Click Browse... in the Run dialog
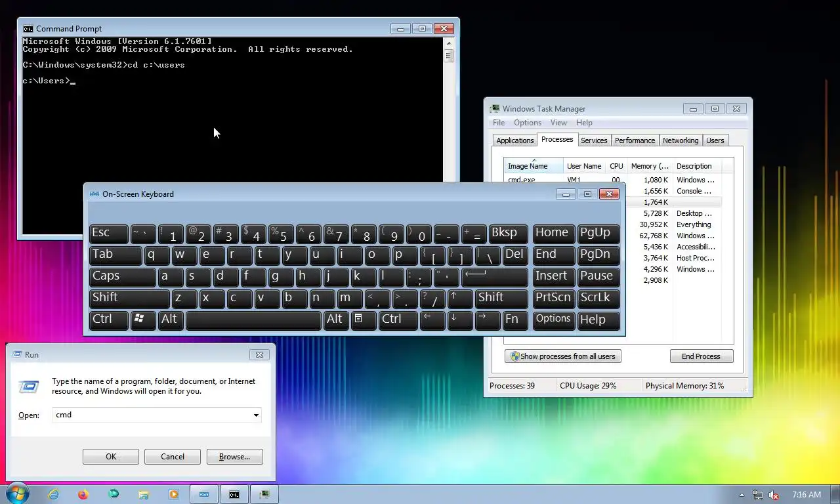The height and width of the screenshot is (504, 840). pos(234,457)
